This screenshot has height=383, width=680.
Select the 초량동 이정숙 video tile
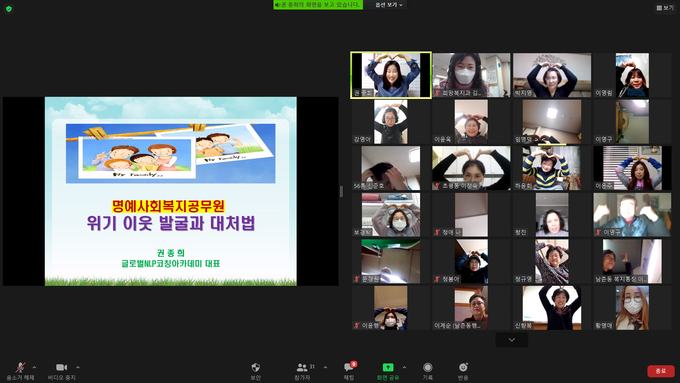coord(471,168)
